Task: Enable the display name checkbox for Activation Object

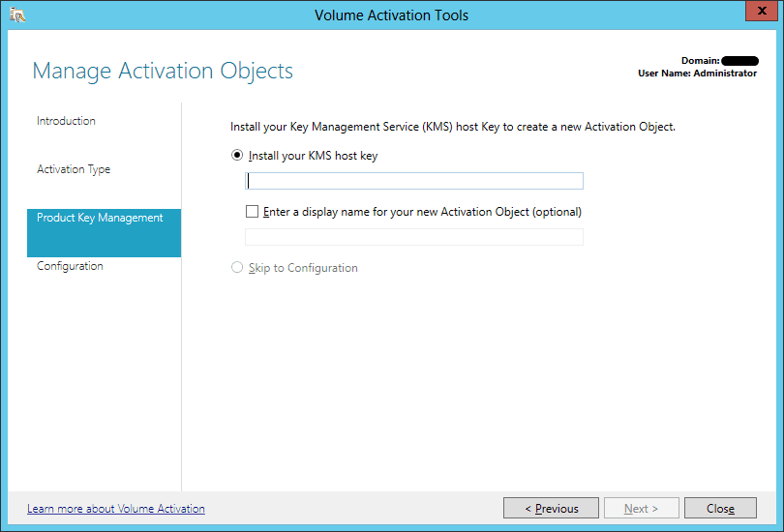Action: (253, 212)
